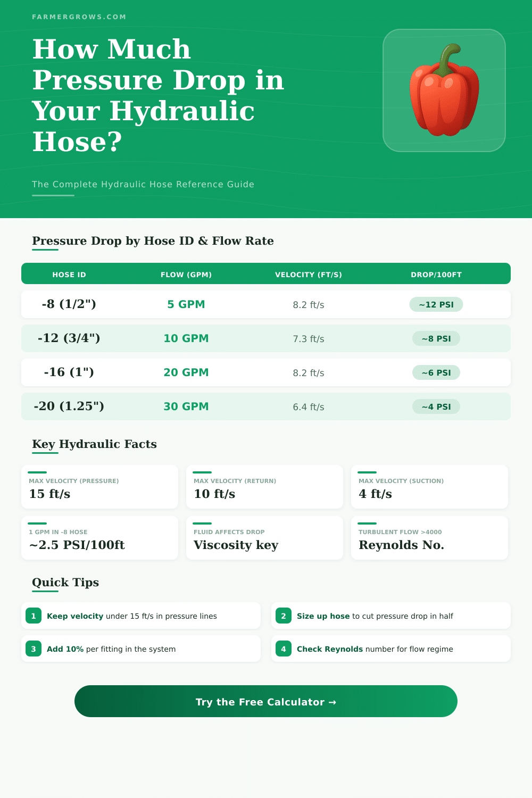This screenshot has width=532, height=798.
Task: Click the ~4 PSI badge
Action: click(x=436, y=406)
